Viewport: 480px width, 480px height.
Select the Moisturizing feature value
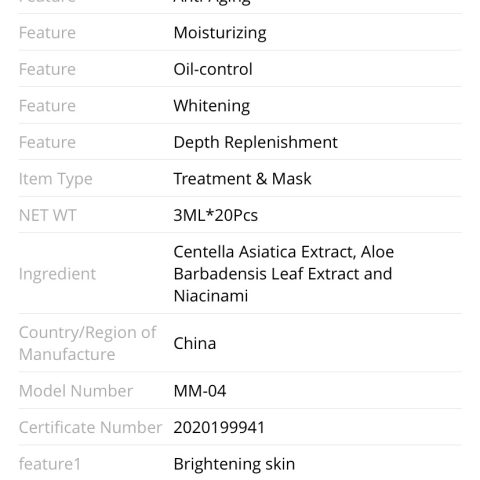(220, 33)
